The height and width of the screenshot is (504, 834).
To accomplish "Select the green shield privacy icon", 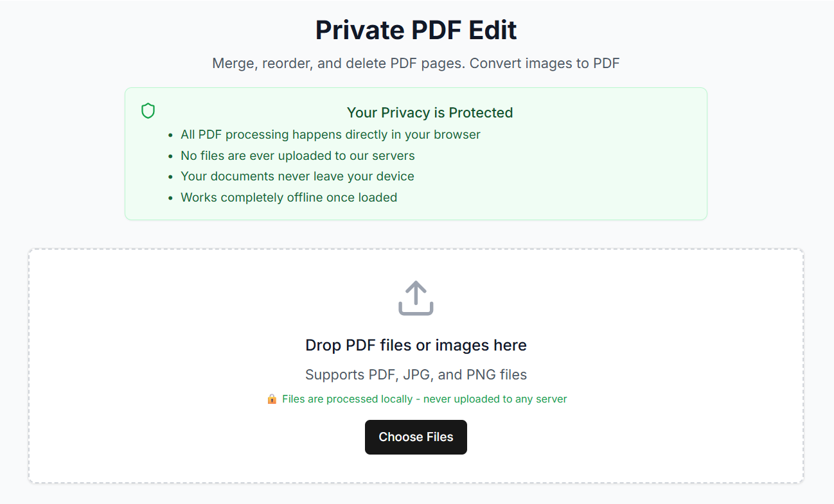I will 148,110.
